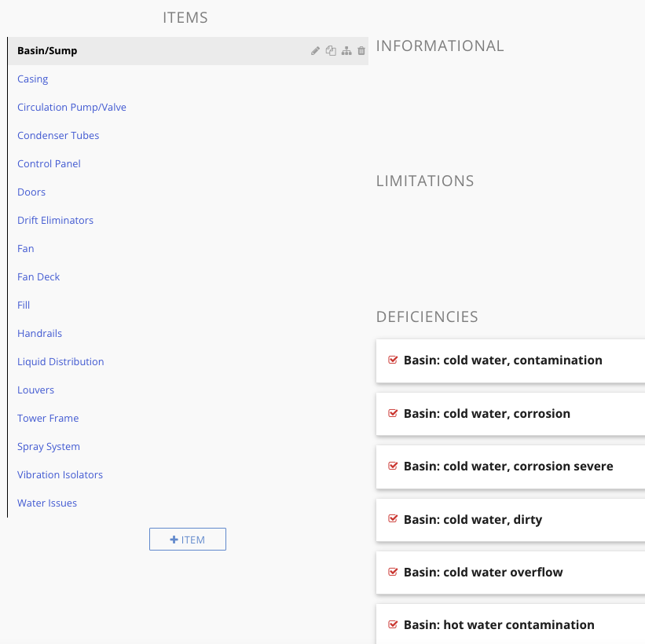The image size is (645, 644).
Task: Select the Drift Eliminators item
Action: point(55,221)
